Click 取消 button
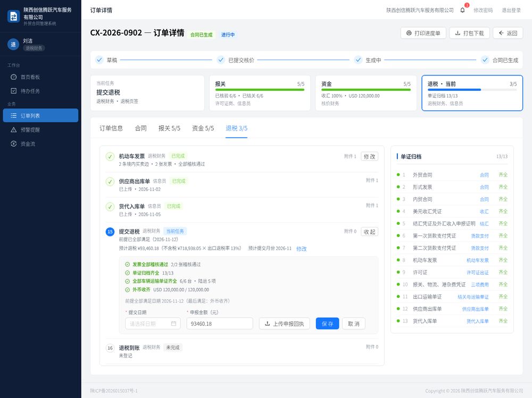 click(x=354, y=324)
